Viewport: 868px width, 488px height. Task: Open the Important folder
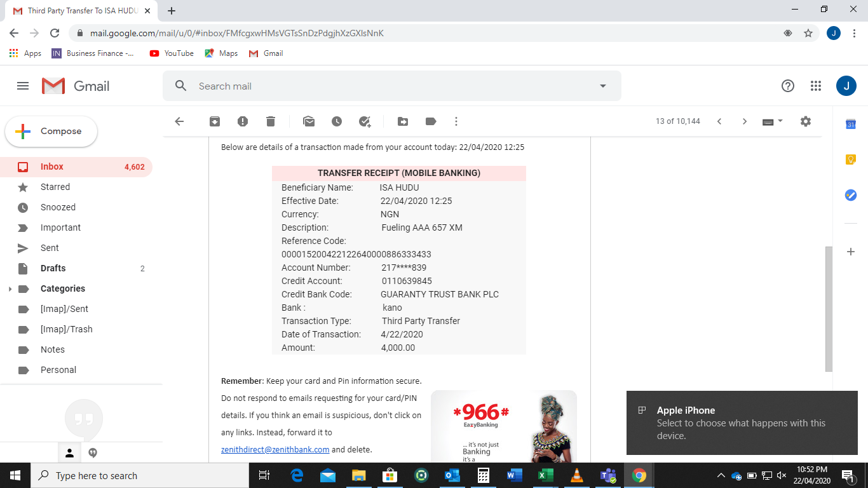(x=76, y=227)
